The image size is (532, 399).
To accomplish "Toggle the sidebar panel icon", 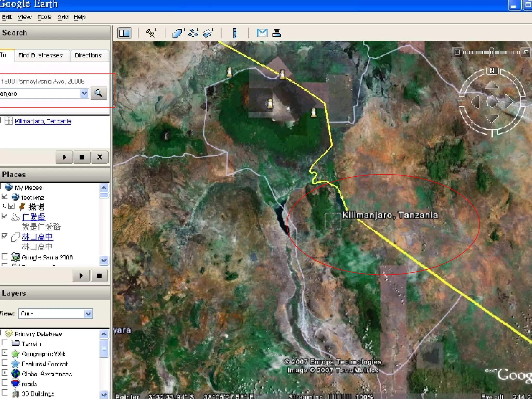I will [125, 33].
